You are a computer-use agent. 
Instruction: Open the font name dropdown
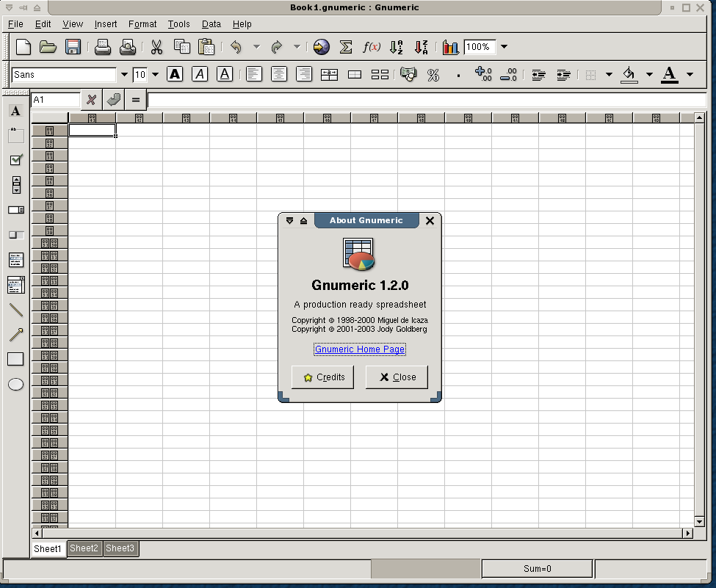[x=124, y=75]
